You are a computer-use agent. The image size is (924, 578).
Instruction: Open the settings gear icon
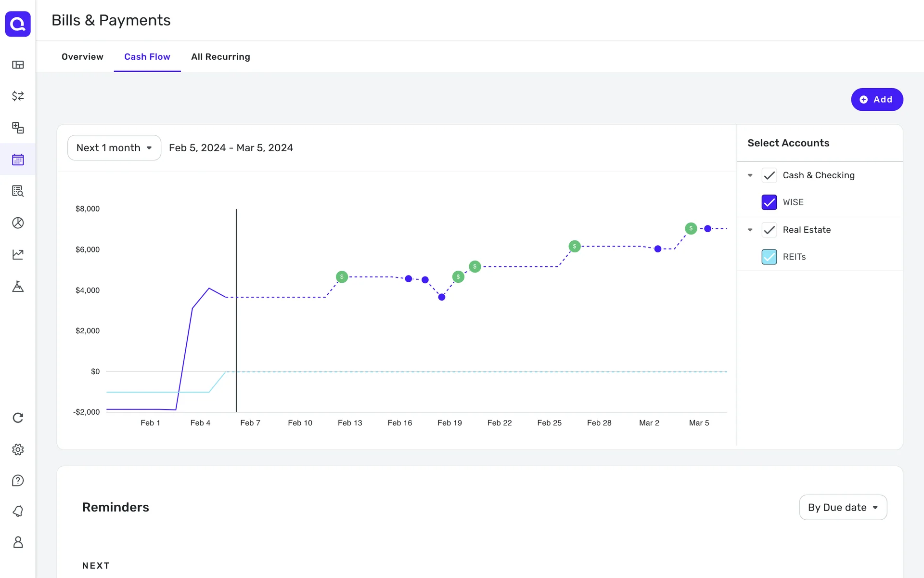point(18,449)
